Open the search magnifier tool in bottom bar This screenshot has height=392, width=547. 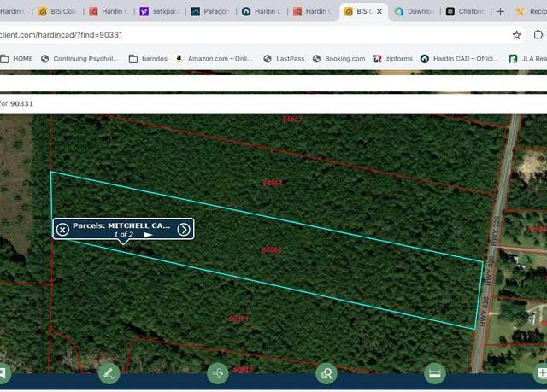pos(326,373)
